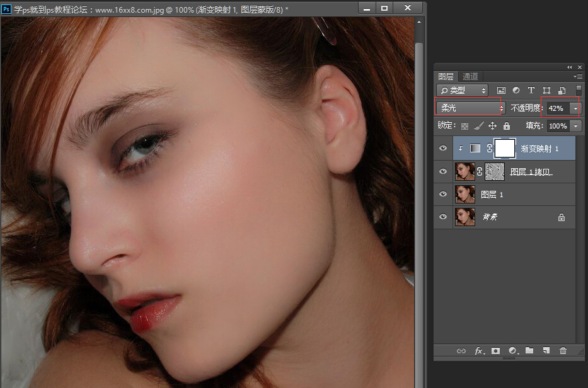Expand the 不透明度 opacity slider arrow
588x388 pixels.
coord(575,108)
